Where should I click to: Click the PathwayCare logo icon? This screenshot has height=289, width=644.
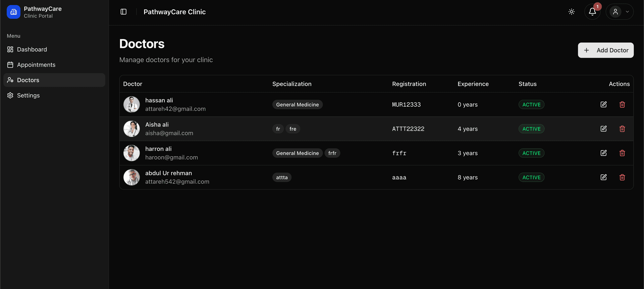[x=13, y=12]
